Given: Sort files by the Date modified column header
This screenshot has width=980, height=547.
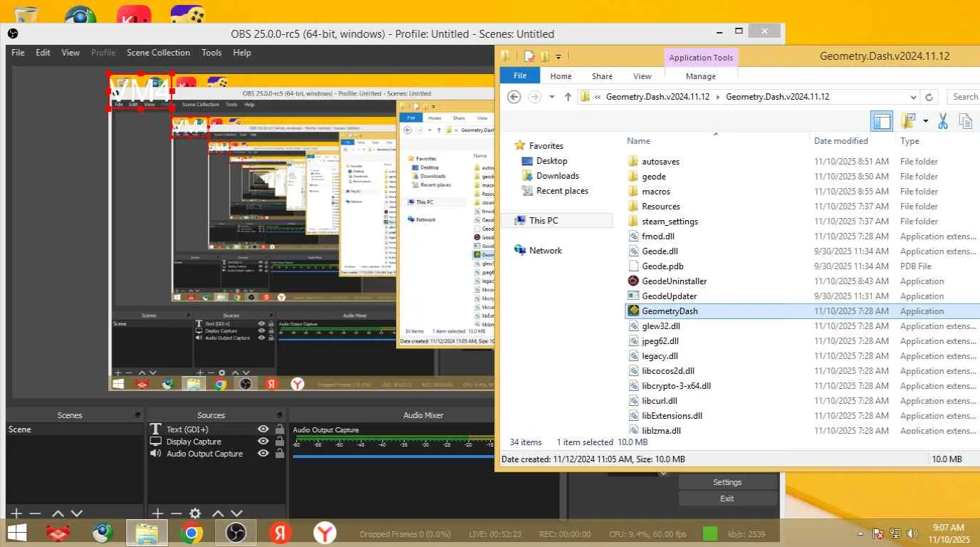Looking at the screenshot, I should tap(841, 141).
